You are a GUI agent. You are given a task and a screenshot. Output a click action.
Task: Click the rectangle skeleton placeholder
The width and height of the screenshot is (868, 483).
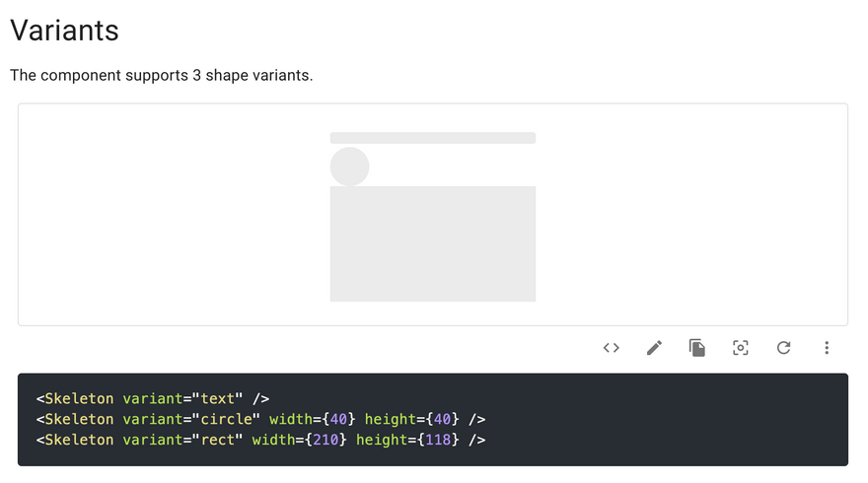432,243
